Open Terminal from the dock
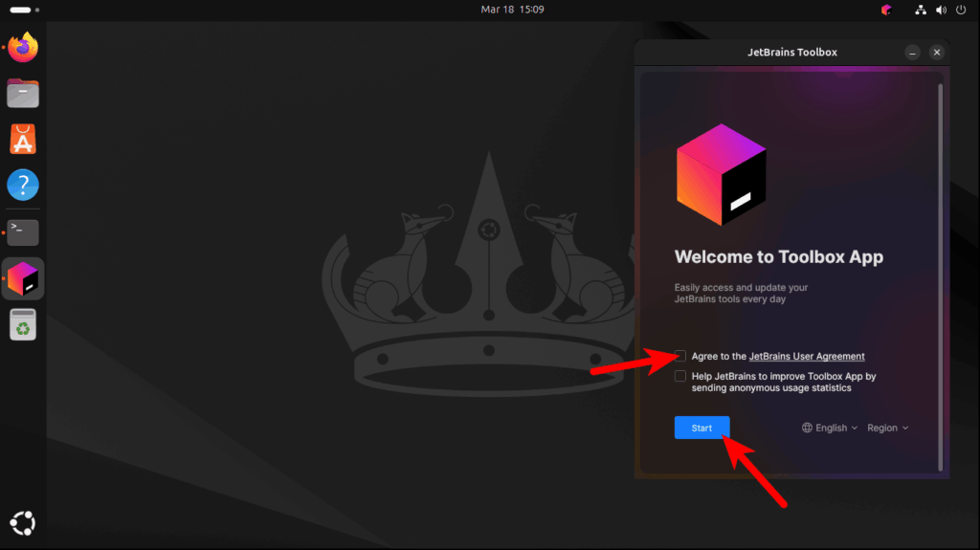Image resolution: width=980 pixels, height=550 pixels. pyautogui.click(x=23, y=231)
